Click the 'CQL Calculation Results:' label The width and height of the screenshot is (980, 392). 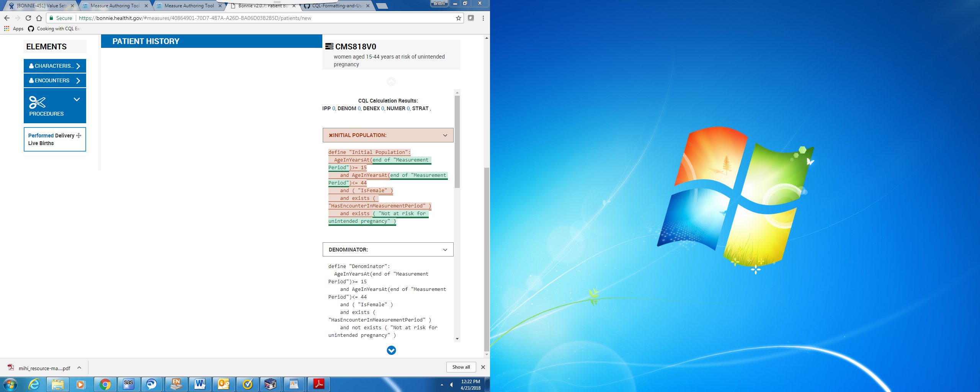click(388, 101)
